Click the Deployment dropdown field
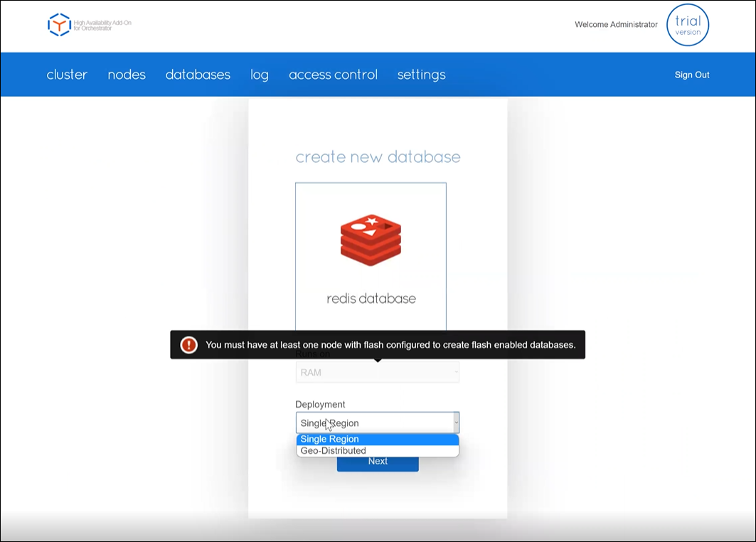 [x=377, y=423]
